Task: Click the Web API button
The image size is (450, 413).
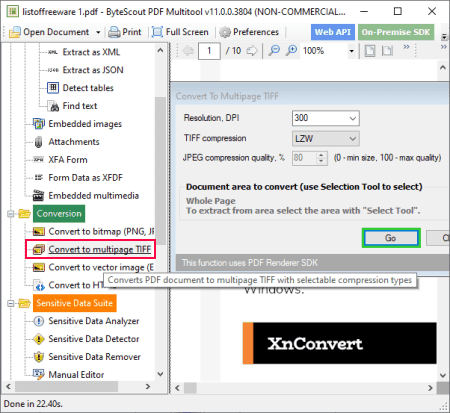Action: (333, 32)
